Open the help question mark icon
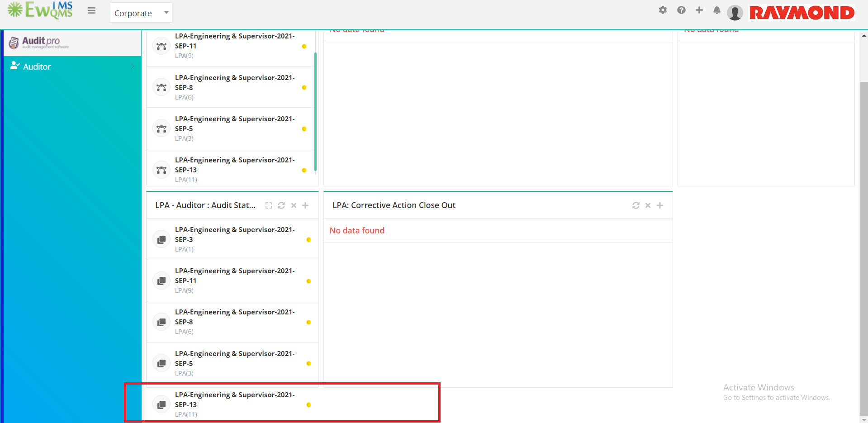 point(681,10)
